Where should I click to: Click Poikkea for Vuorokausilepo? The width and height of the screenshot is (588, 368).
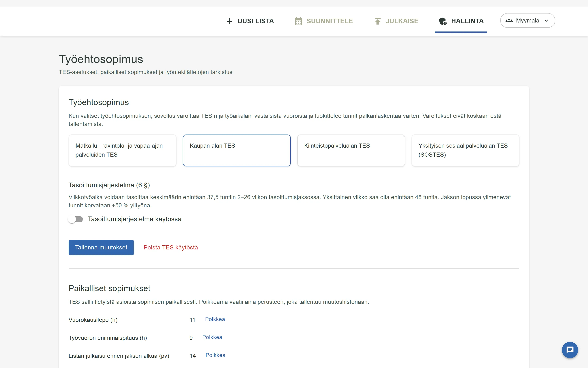[x=215, y=319]
